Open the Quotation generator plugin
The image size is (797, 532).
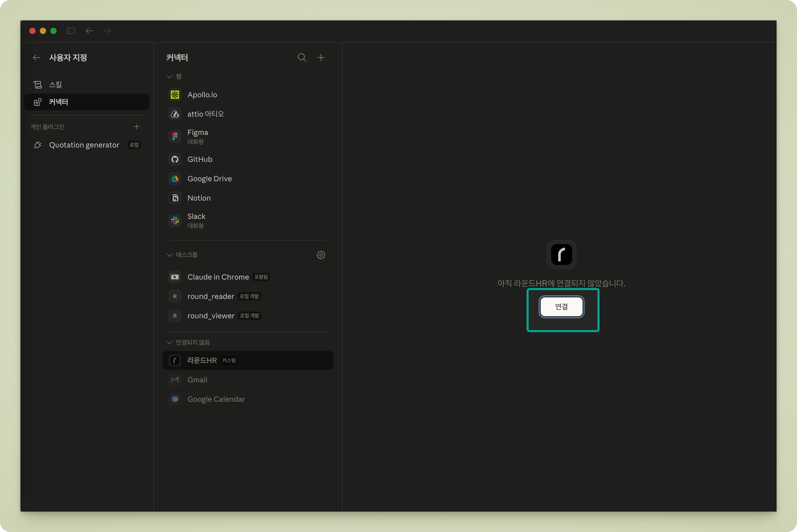(84, 145)
